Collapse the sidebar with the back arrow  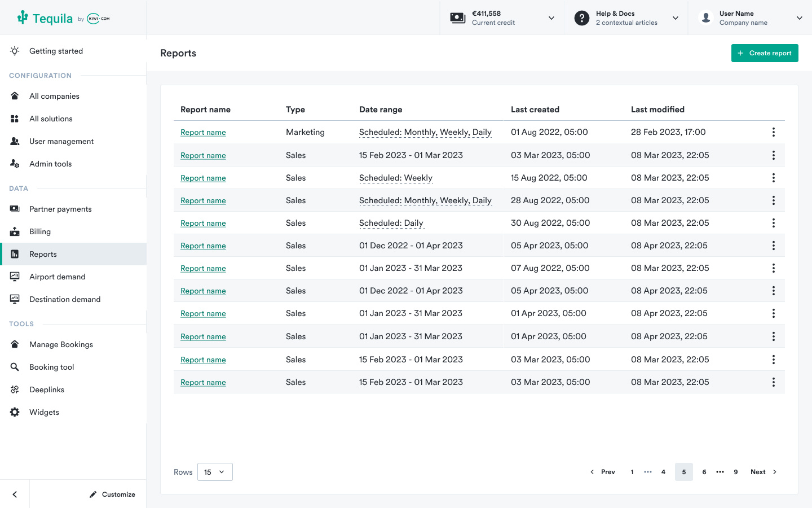[x=15, y=494]
